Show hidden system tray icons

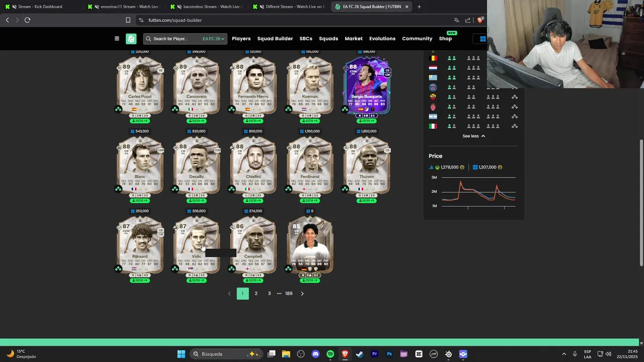[x=563, y=354]
